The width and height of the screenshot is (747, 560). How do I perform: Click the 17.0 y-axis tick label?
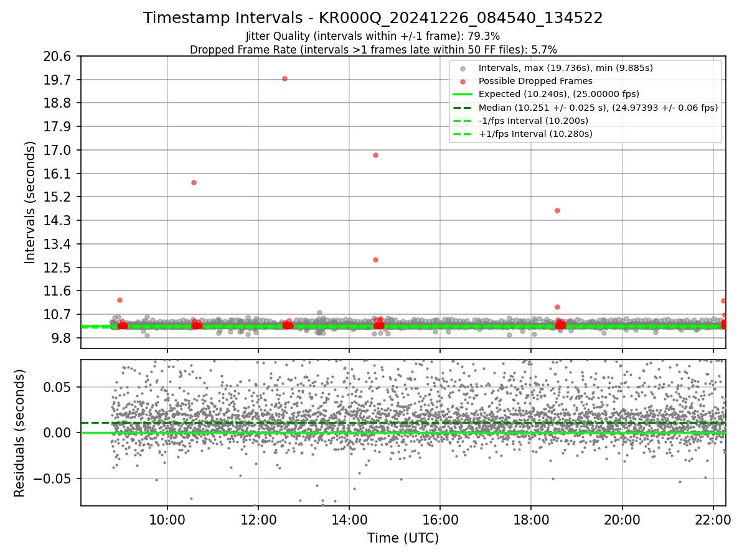coord(58,150)
